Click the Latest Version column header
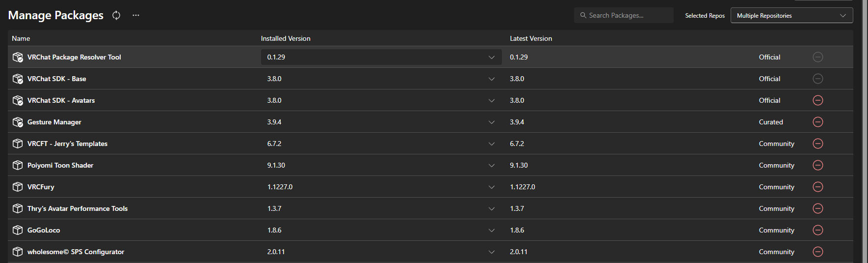The image size is (868, 263). point(531,38)
